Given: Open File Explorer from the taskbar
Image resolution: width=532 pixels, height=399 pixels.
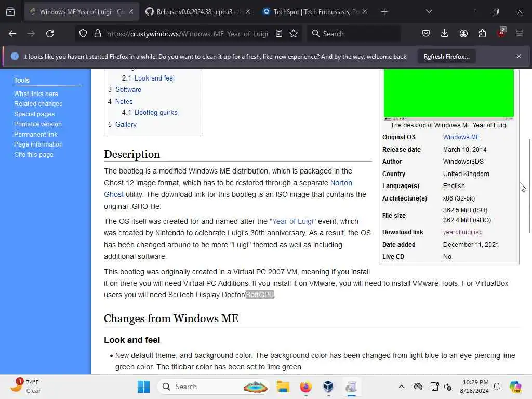Looking at the screenshot, I should [283, 387].
